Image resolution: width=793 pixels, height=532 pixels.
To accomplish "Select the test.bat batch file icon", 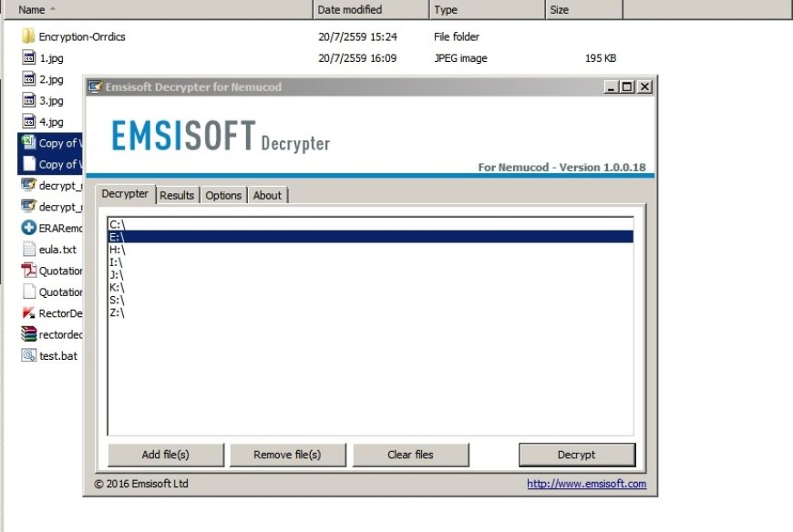I will (29, 355).
